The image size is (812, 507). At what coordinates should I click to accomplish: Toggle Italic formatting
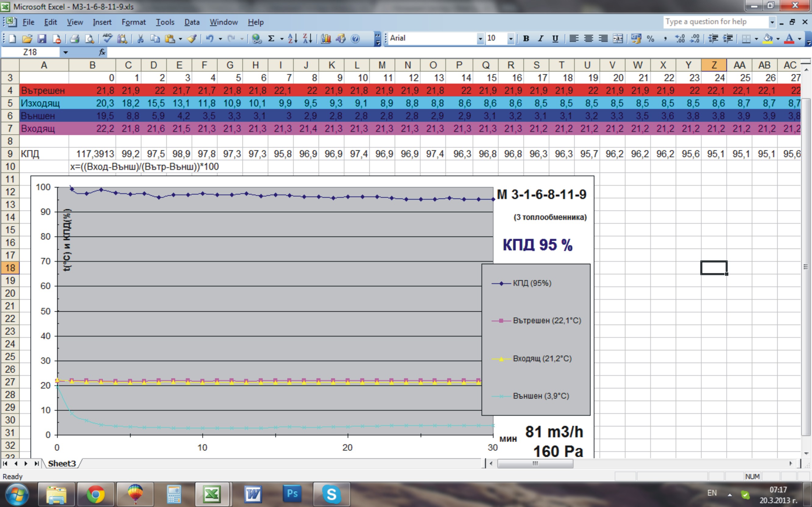pos(541,39)
